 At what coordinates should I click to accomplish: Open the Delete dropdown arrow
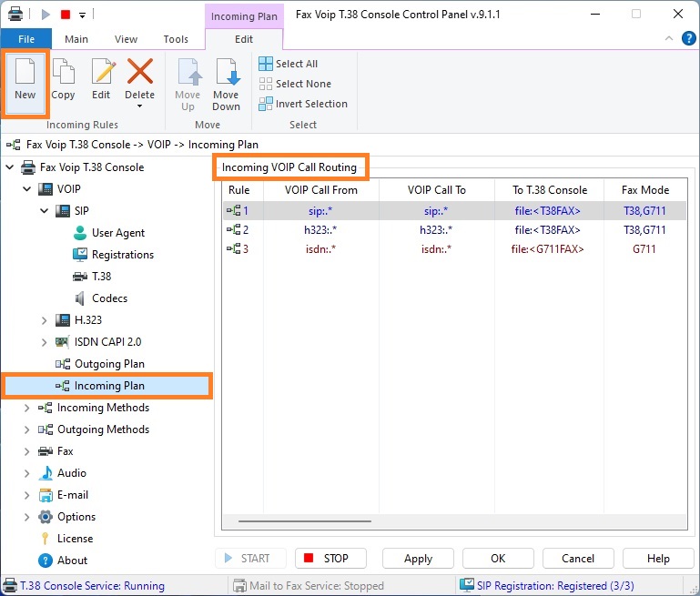(x=140, y=106)
